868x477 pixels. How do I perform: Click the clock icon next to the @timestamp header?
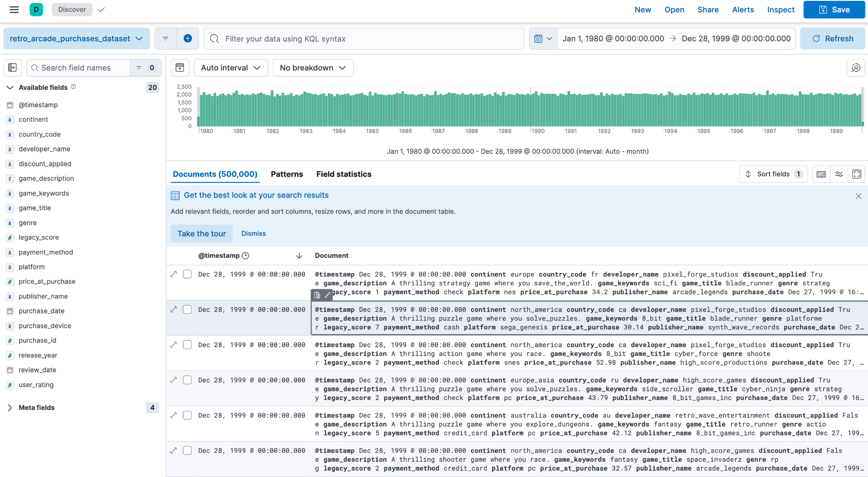[x=245, y=256]
